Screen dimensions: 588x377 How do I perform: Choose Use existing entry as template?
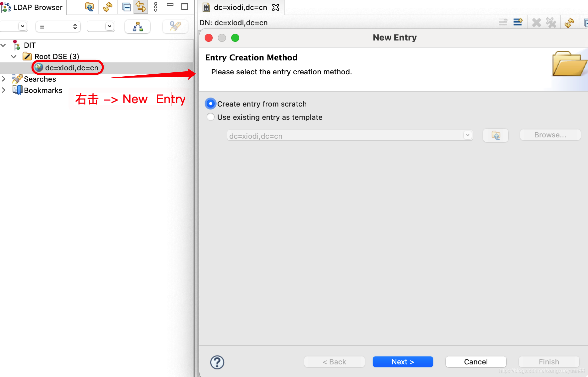[x=210, y=117]
